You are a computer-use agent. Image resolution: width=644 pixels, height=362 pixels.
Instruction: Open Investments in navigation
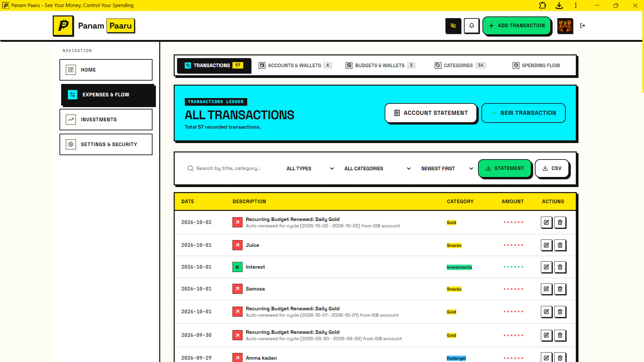click(x=106, y=120)
